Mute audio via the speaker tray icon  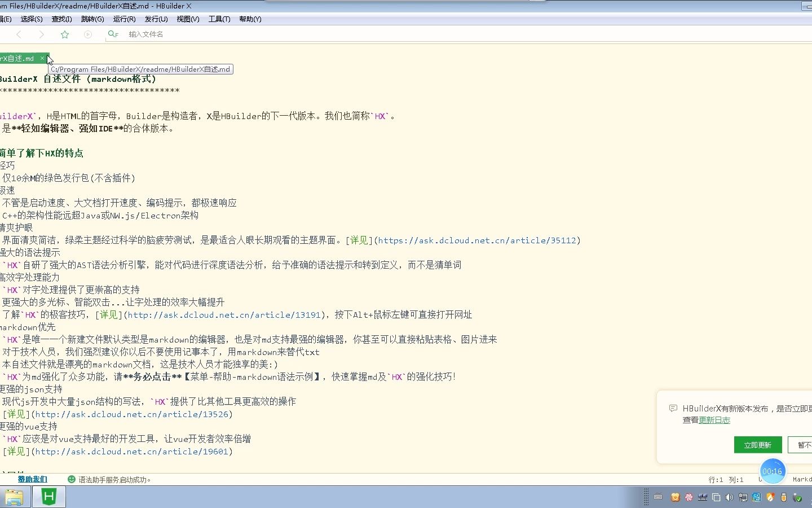(729, 497)
